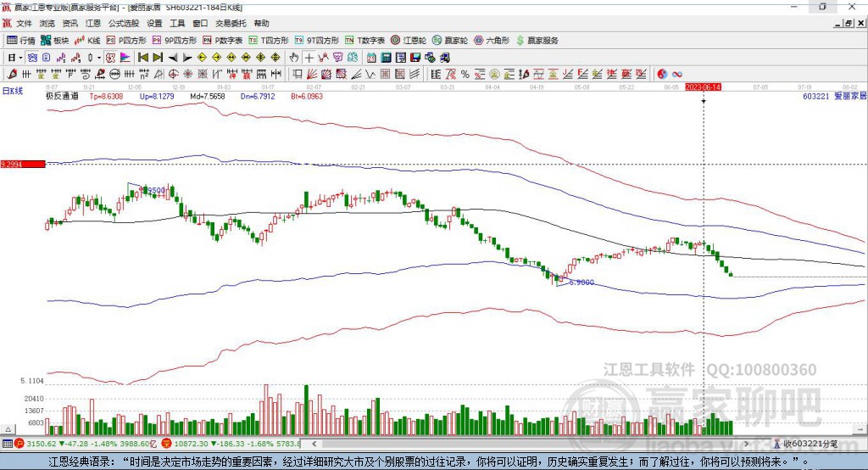Screen dimensions: 868x470
Task: Open the 浏览 menu
Action: click(x=47, y=23)
